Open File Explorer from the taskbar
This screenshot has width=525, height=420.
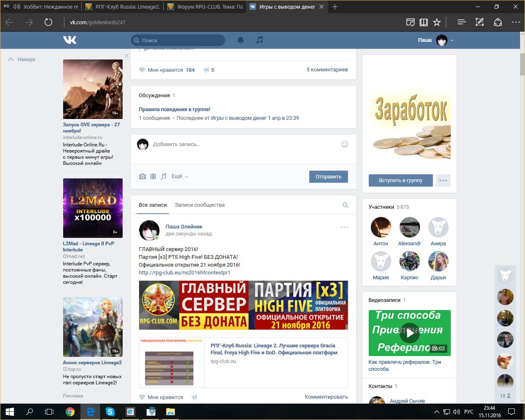[x=171, y=412]
